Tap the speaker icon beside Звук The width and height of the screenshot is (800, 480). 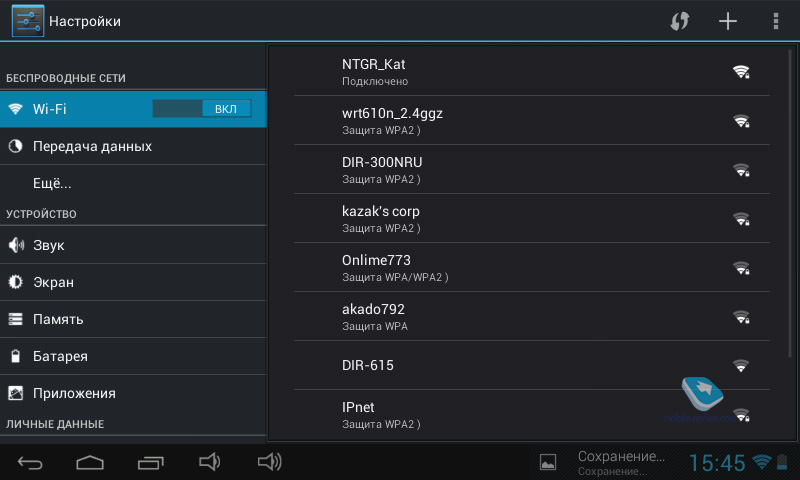pos(16,245)
